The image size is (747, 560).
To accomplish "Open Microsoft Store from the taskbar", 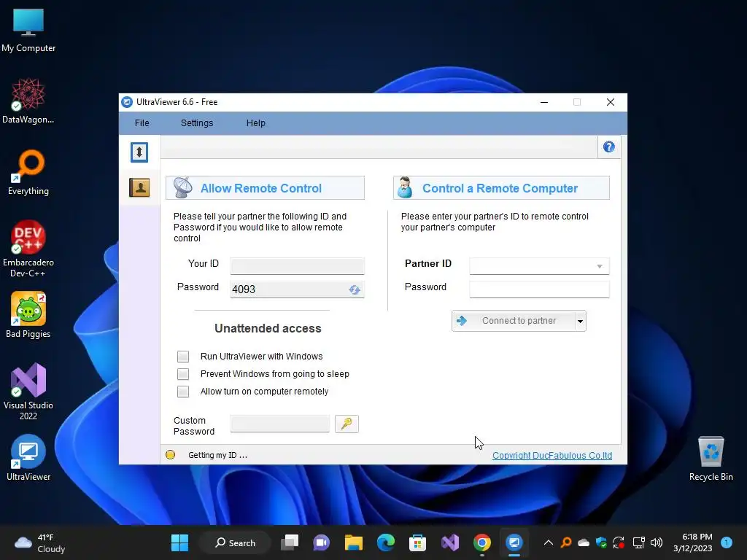I will pyautogui.click(x=417, y=542).
